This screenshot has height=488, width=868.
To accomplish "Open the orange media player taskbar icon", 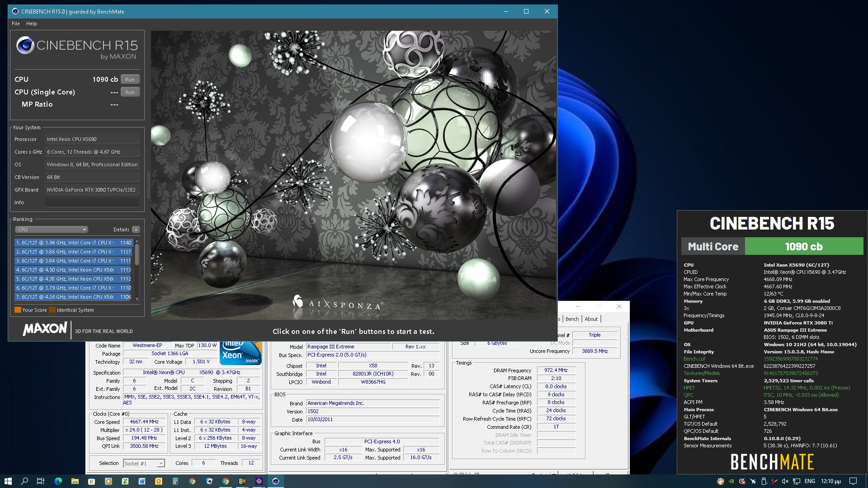I will point(108,481).
